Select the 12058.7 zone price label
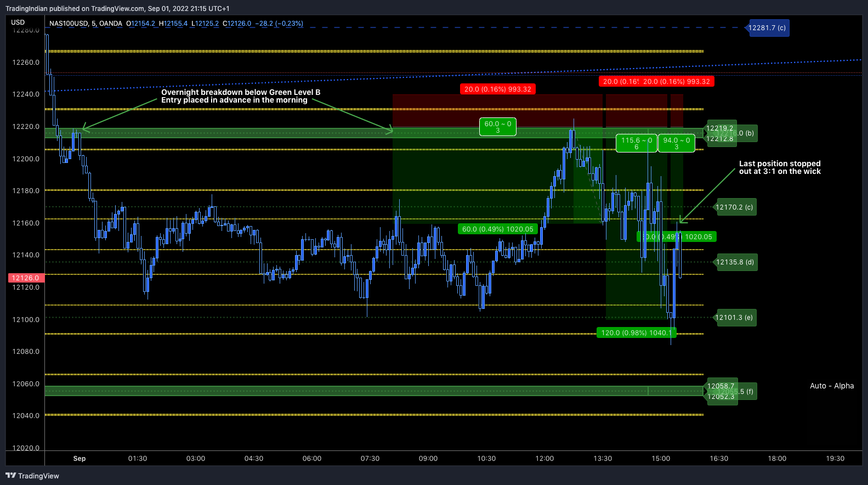This screenshot has width=868, height=485. click(721, 386)
